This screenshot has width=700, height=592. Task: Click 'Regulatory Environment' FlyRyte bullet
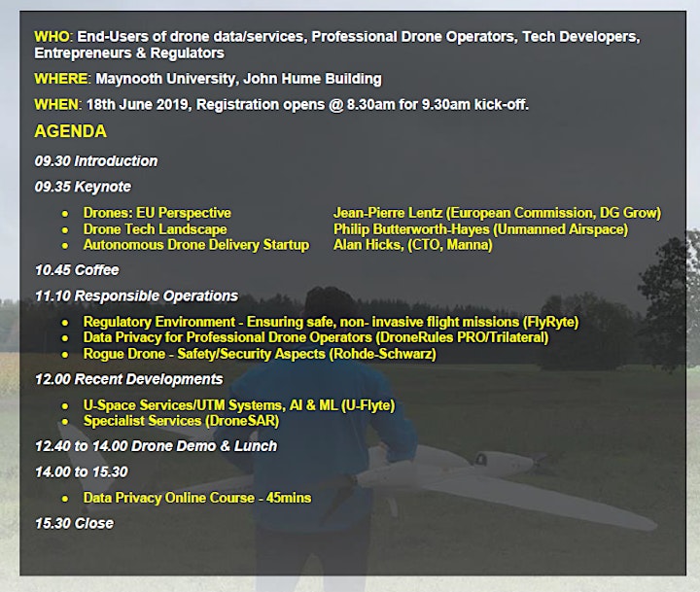[331, 322]
